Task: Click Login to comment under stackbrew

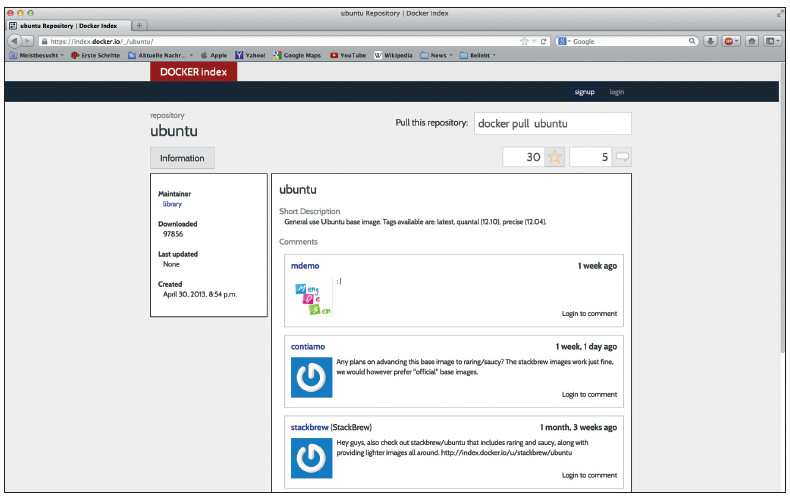Action: (589, 475)
